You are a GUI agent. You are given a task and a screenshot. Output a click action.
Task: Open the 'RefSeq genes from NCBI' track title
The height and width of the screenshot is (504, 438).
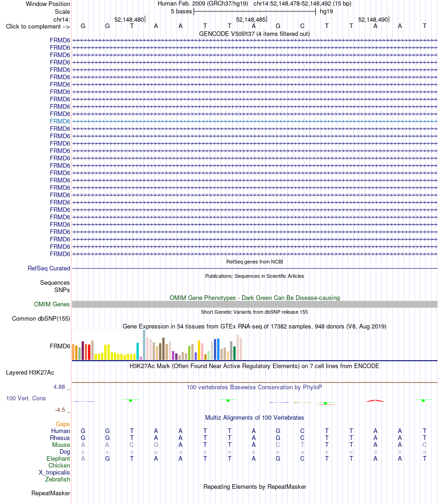tap(255, 262)
